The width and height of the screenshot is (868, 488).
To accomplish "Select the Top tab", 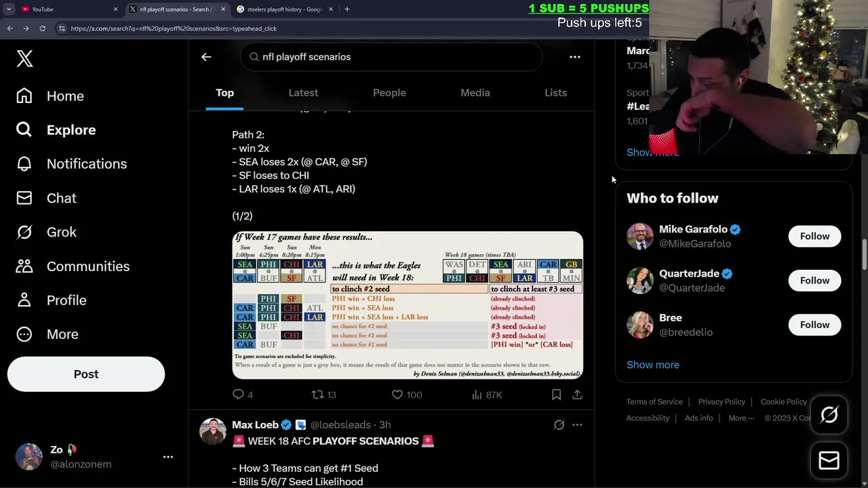I will [224, 93].
